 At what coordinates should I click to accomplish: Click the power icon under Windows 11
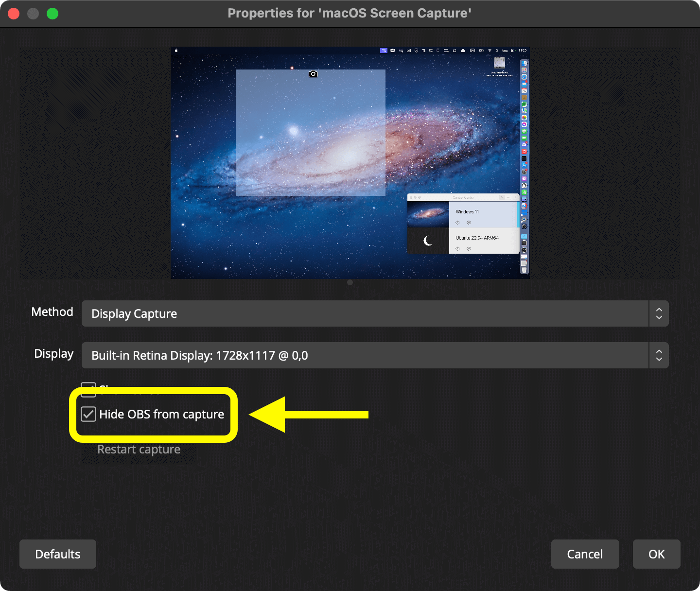coord(457,222)
